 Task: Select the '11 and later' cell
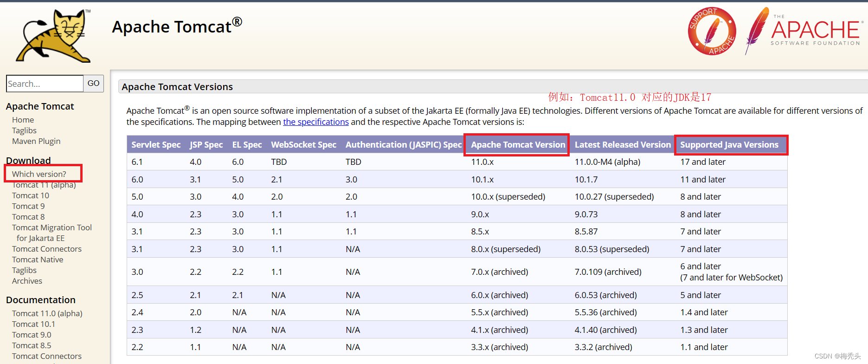pos(703,180)
